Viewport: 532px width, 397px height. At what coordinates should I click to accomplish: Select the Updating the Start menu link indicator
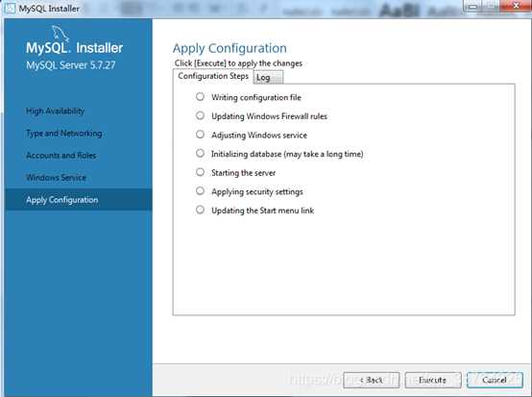[x=200, y=210]
